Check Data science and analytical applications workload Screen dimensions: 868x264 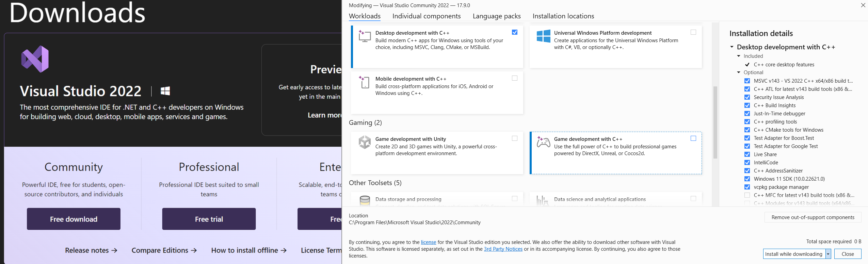(693, 199)
